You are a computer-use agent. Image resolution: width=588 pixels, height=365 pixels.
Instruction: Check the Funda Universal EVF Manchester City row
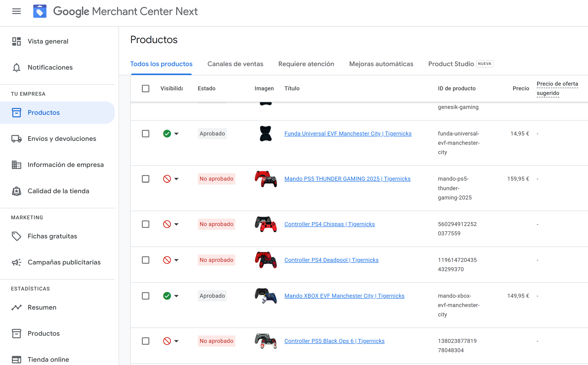(x=145, y=133)
